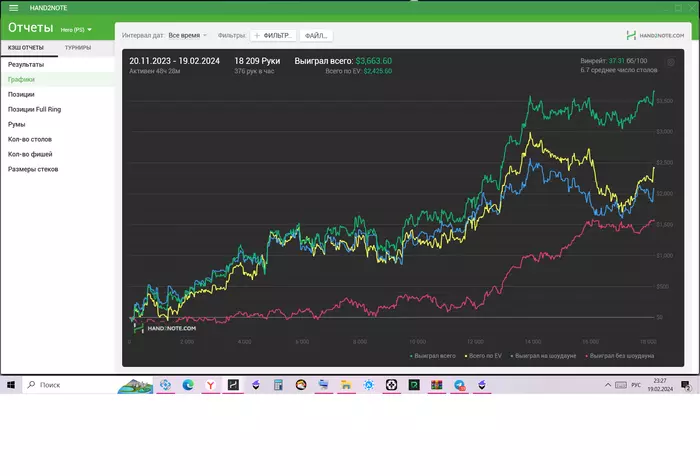Click the Винрейт 37.31 value
700x476 pixels.
tap(616, 61)
